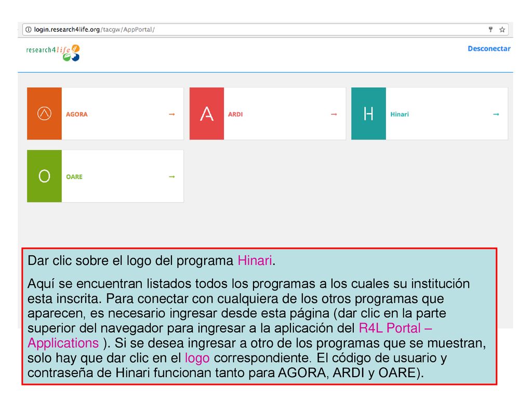
Task: Bookmark page with the star icon
Action: point(502,30)
